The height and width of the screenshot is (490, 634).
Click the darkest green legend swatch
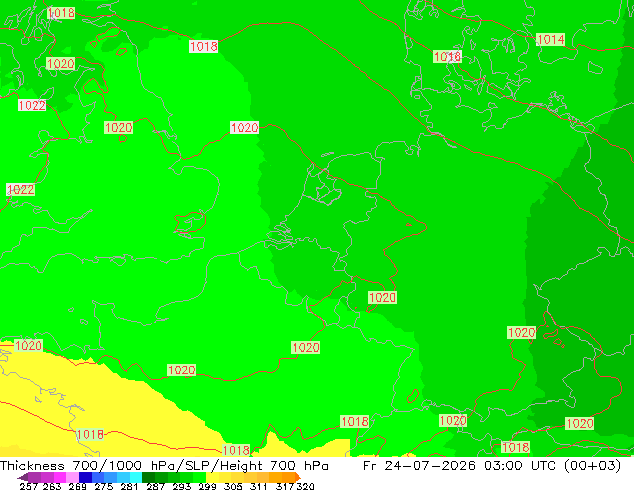[x=148, y=477]
